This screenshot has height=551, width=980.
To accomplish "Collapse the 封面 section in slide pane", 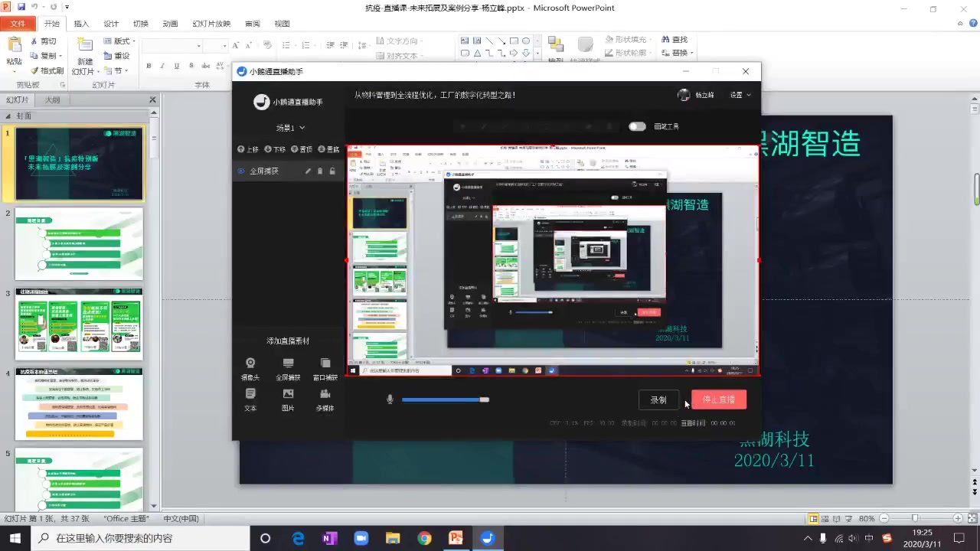I will click(x=8, y=116).
